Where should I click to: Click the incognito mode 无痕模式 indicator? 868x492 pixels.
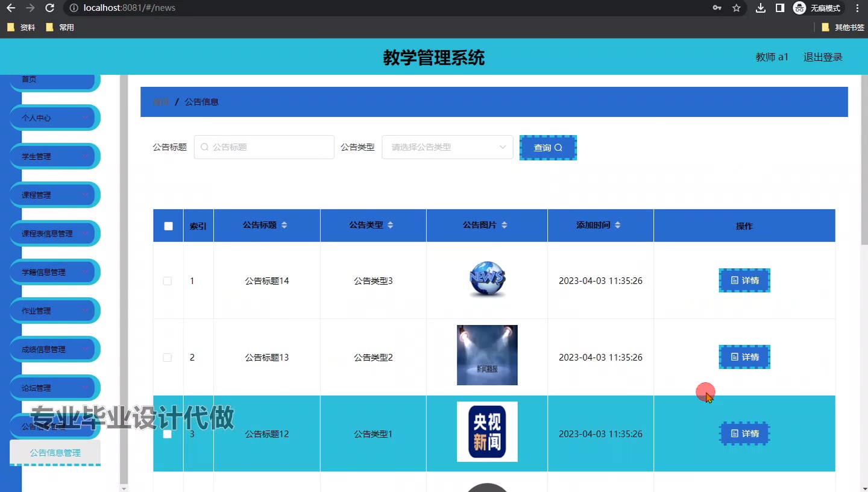click(817, 8)
